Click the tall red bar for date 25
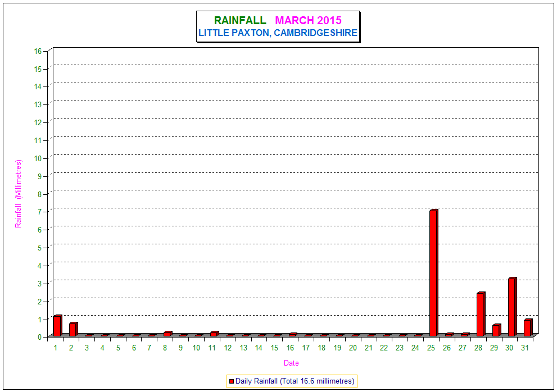Screen dimensions: 557x392 [x=433, y=273]
